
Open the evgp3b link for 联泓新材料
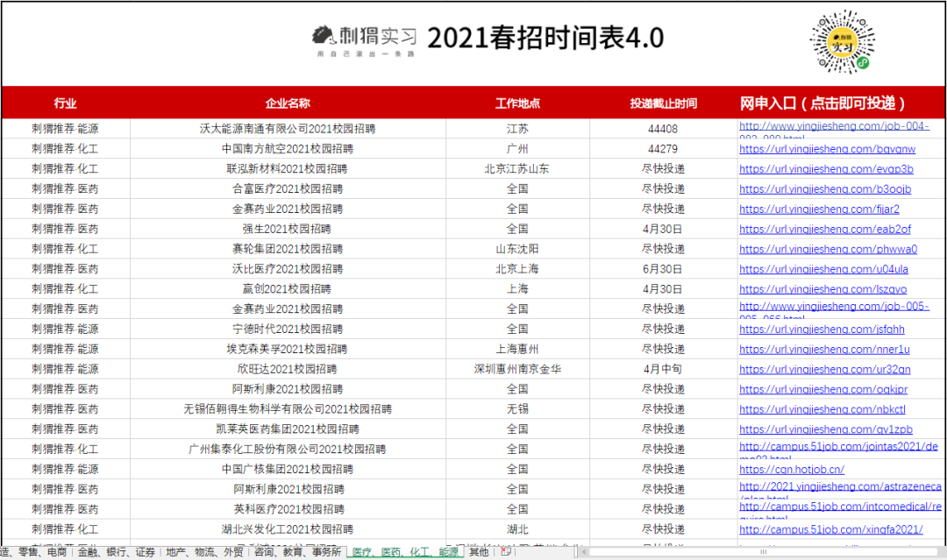(826, 169)
